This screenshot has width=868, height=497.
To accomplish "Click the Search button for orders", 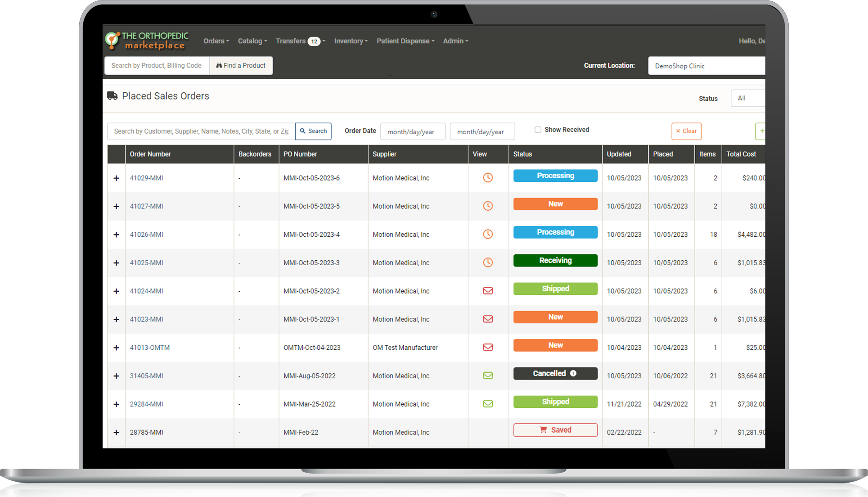I will coord(313,131).
